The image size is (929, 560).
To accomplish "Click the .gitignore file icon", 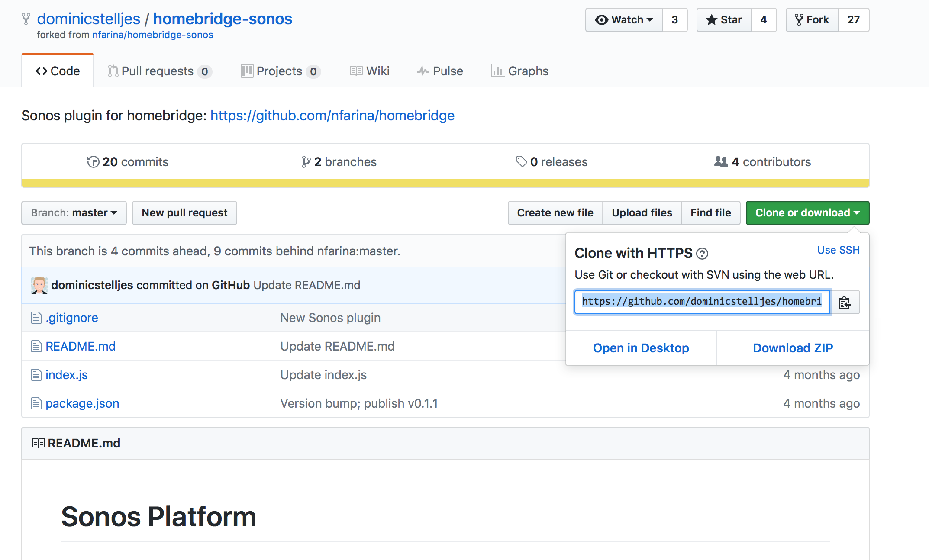I will pyautogui.click(x=36, y=318).
